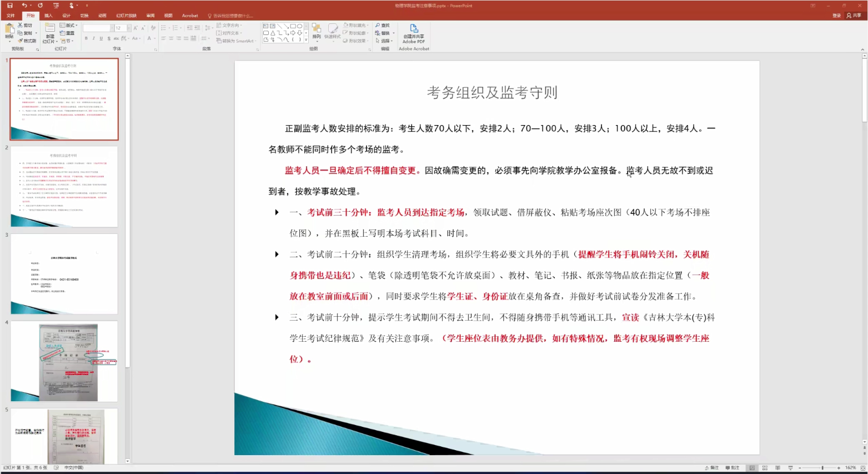868x474 pixels.
Task: Click the Sign in (登录) button
Action: coord(836,16)
